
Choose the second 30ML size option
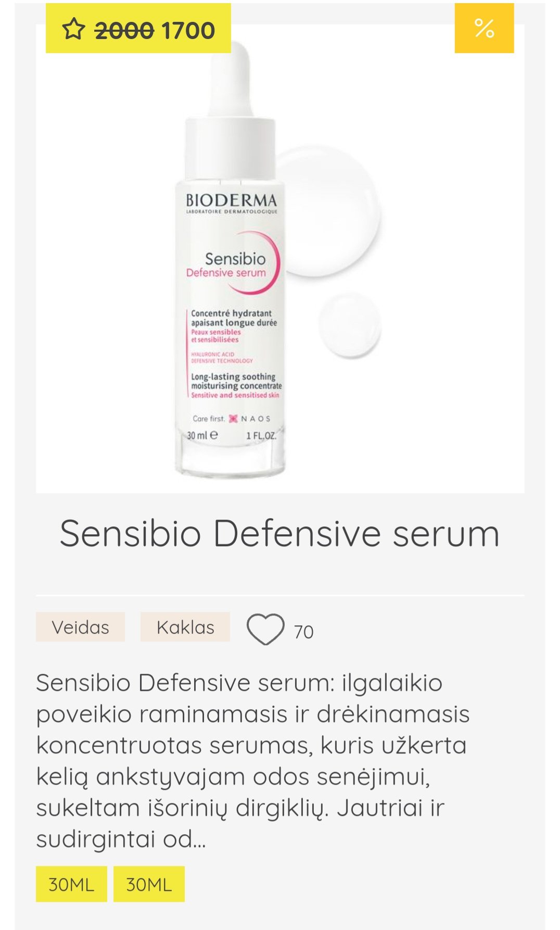coord(149,884)
